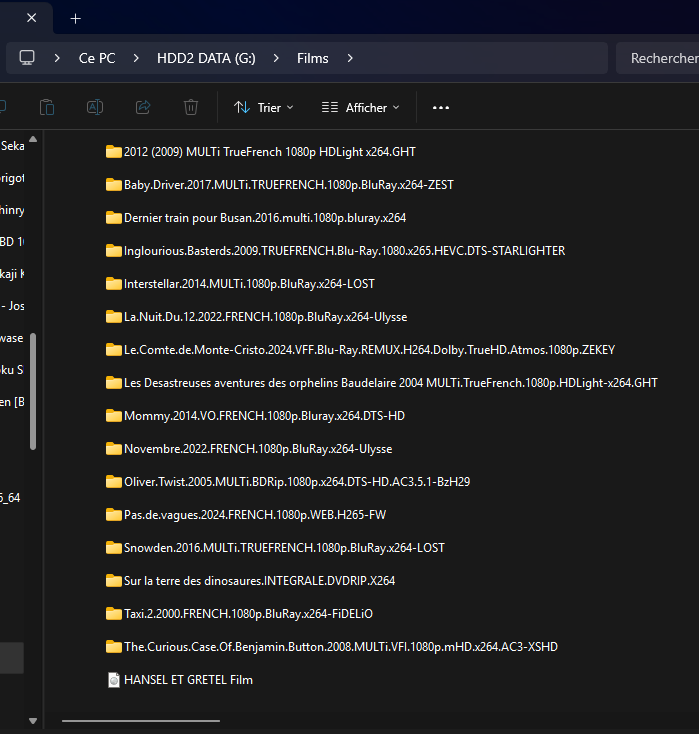This screenshot has width=699, height=734.
Task: Click the Rename icon in toolbar
Action: coord(95,108)
